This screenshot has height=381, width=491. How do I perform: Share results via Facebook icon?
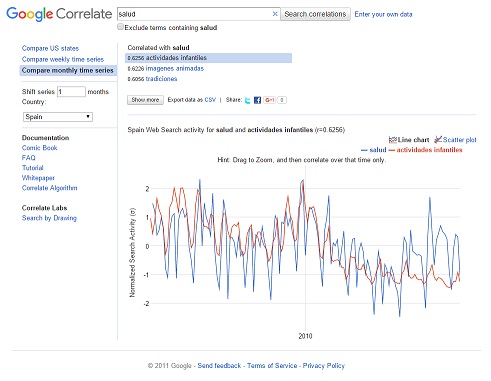coord(257,100)
